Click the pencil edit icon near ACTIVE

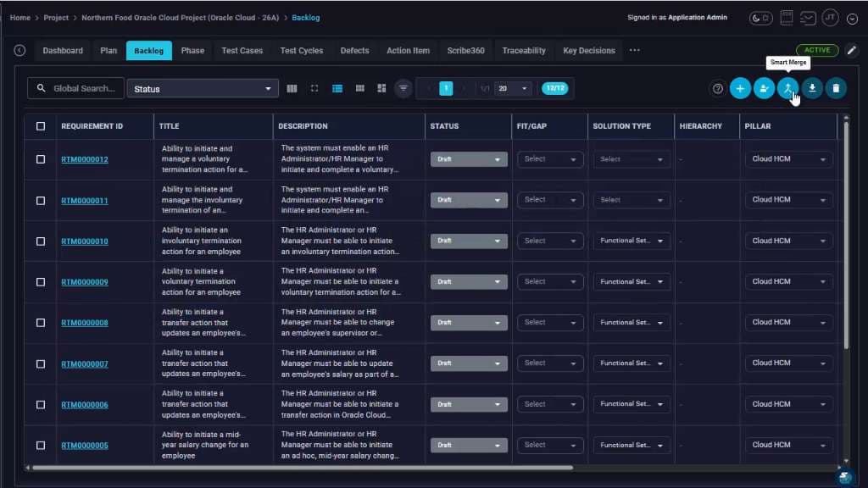851,50
